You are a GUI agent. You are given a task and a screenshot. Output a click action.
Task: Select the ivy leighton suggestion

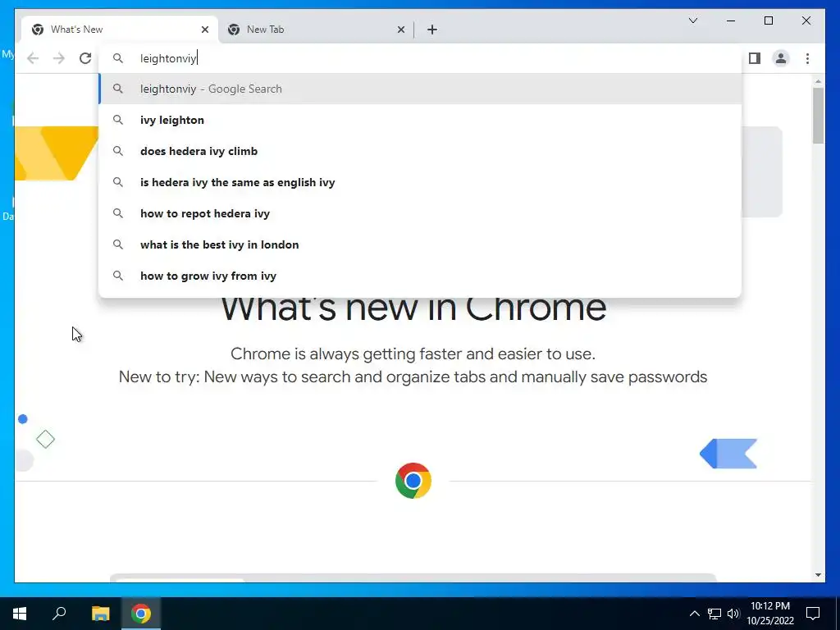[421, 120]
